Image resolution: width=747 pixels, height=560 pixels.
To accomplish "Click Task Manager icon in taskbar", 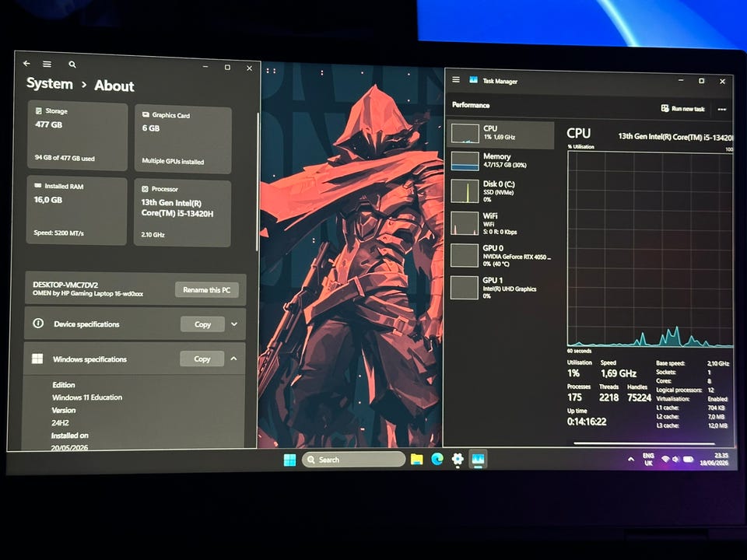I will click(478, 459).
